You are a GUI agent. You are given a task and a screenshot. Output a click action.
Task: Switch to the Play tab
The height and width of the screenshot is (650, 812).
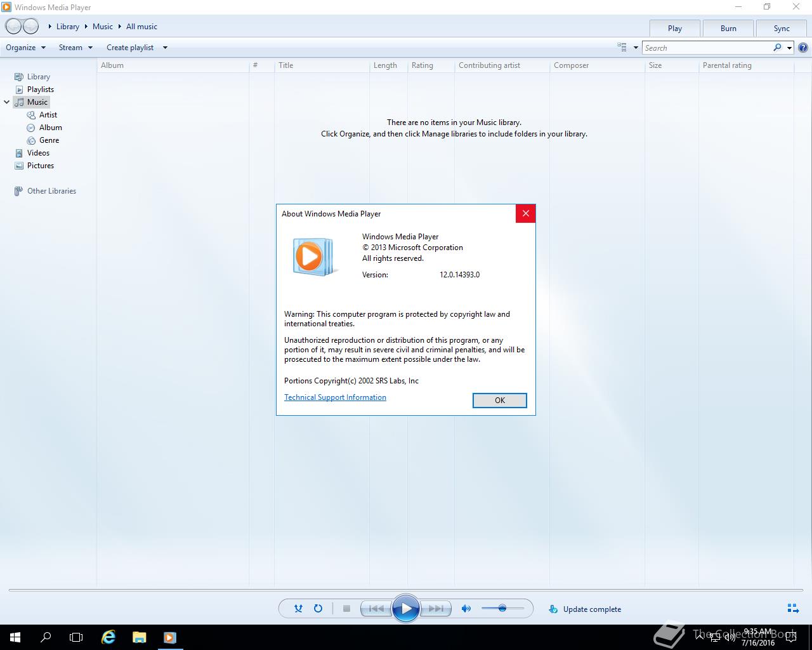[x=675, y=28]
